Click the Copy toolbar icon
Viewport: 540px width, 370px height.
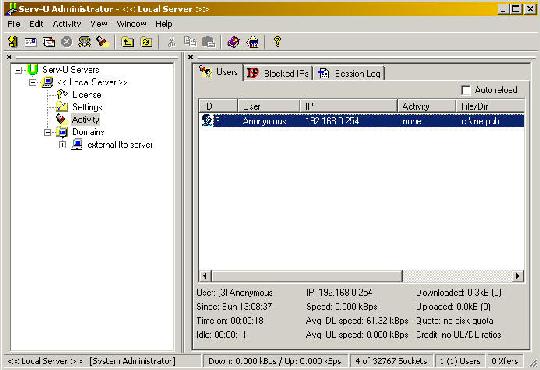point(190,42)
